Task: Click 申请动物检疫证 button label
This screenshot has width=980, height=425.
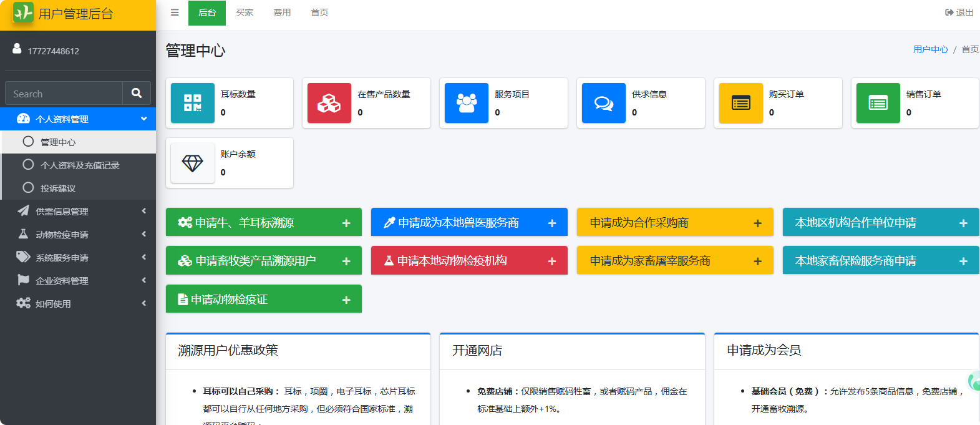Action: (x=230, y=300)
